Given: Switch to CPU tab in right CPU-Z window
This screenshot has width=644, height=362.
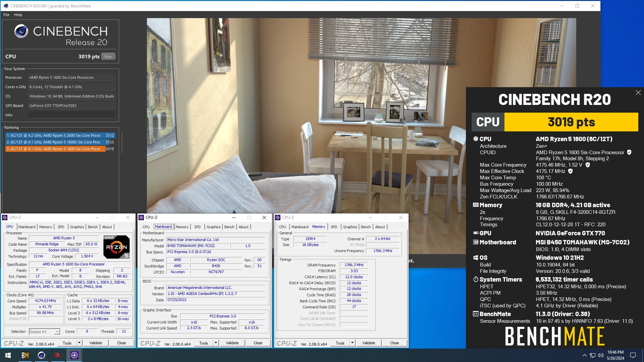Looking at the screenshot, I should pyautogui.click(x=283, y=227).
